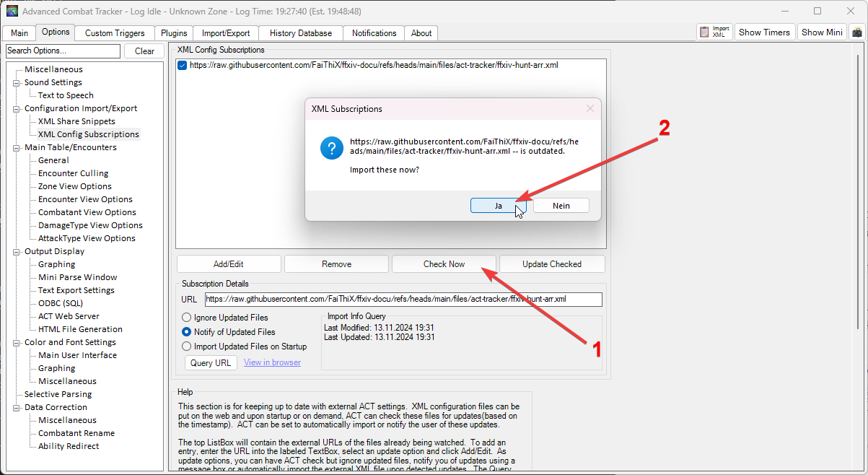Screen dimensions: 868x475
Task: Collapse the Output Display tree node
Action: [17, 251]
